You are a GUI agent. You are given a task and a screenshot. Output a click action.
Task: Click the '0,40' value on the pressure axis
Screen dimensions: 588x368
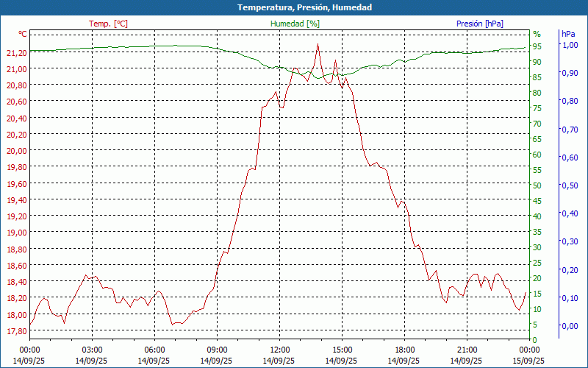tap(570, 213)
